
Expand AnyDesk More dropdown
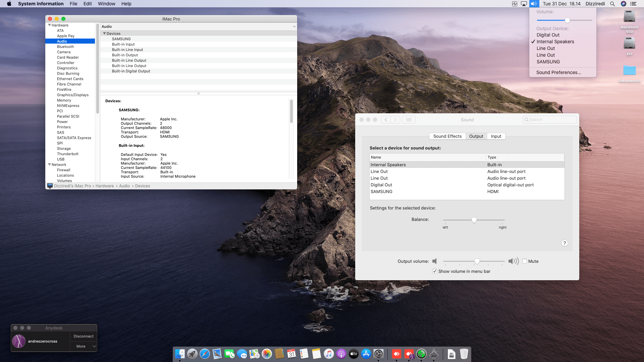pyautogui.click(x=84, y=346)
